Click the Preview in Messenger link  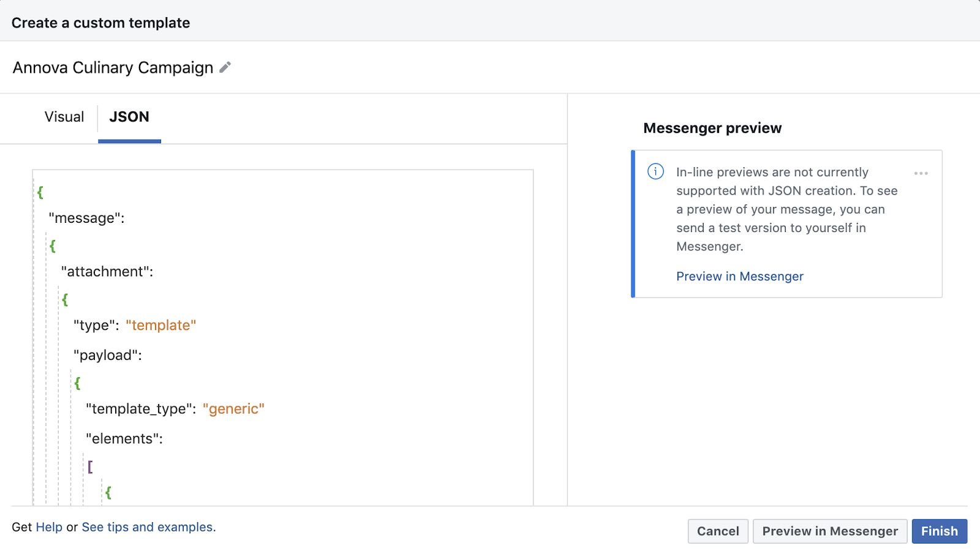point(739,277)
